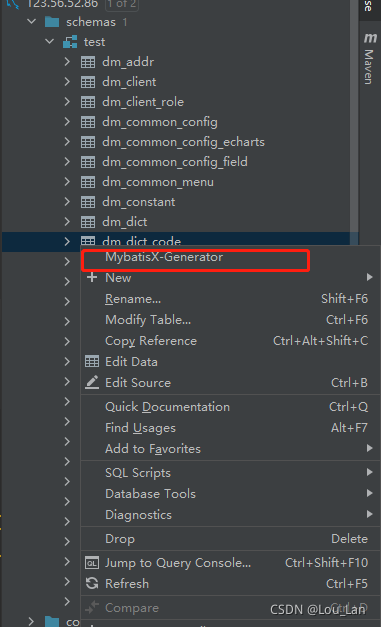Open Database Tools submenu
Image resolution: width=381 pixels, height=627 pixels.
click(x=230, y=494)
